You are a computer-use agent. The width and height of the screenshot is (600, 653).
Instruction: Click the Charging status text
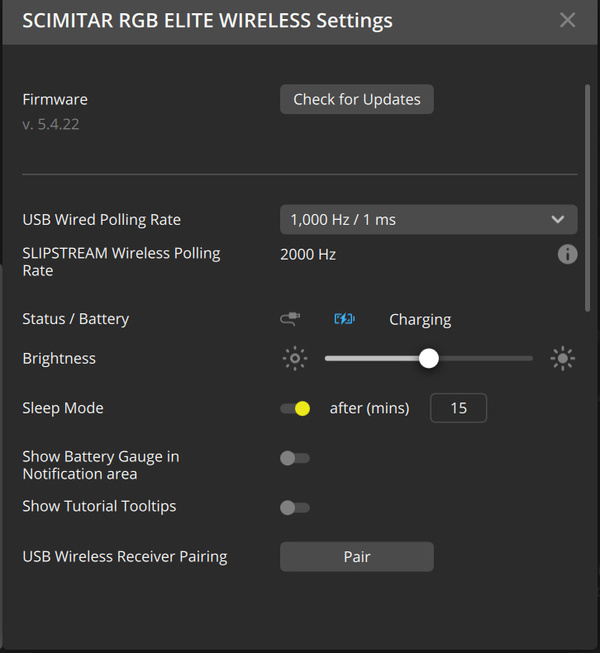pyautogui.click(x=420, y=320)
